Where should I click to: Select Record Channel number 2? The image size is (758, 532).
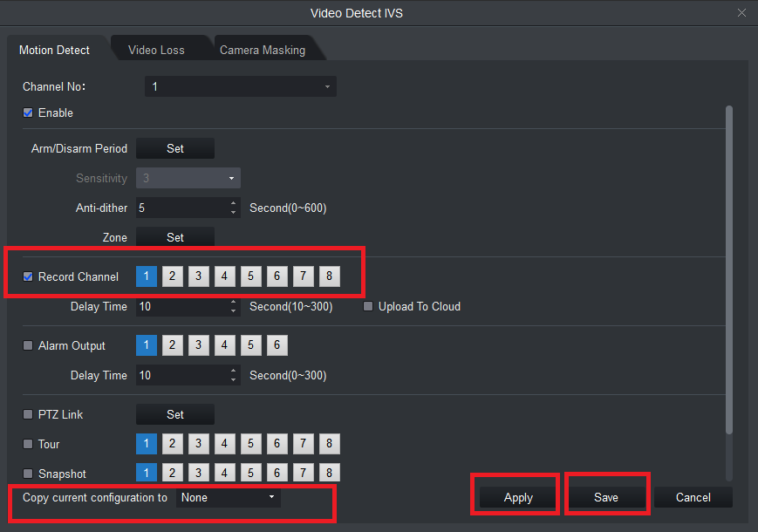(x=173, y=276)
